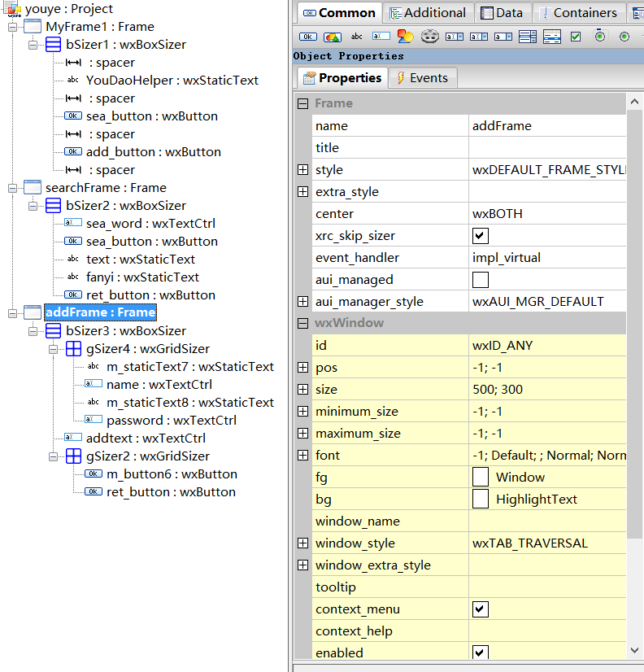Screen dimensions: 644x672
Task: Select the wxBitmapComboBox tool in the palette
Action: pos(479,37)
